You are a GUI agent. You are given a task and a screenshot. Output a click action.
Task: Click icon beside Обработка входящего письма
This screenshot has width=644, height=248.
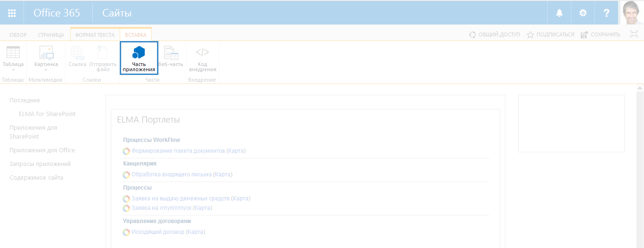coord(126,175)
